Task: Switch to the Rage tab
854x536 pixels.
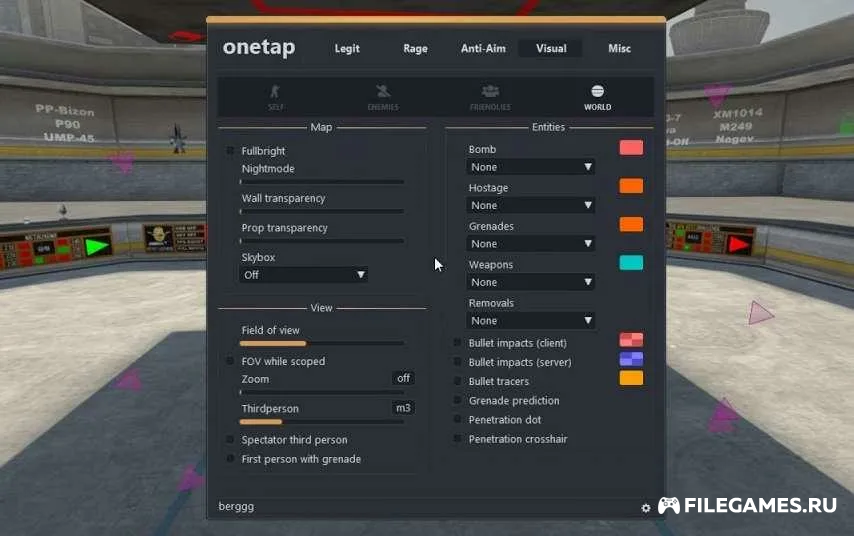Action: (x=415, y=48)
